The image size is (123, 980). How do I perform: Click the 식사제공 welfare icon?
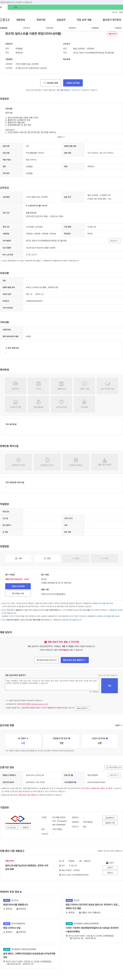point(84,404)
